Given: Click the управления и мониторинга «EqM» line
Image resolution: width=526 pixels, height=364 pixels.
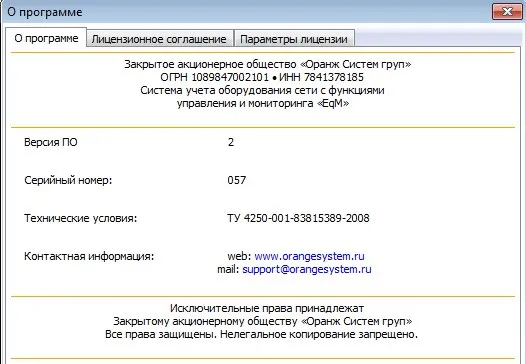Looking at the screenshot, I should (x=263, y=103).
